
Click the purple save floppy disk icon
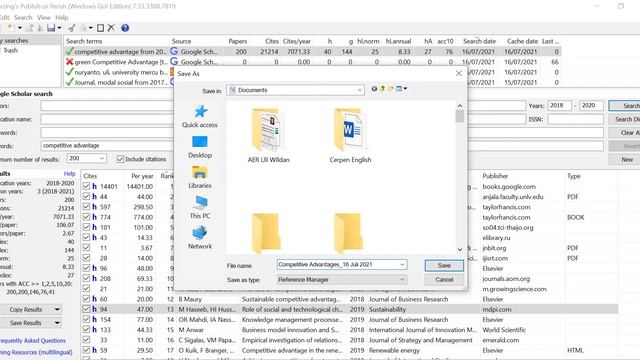coord(51,28)
